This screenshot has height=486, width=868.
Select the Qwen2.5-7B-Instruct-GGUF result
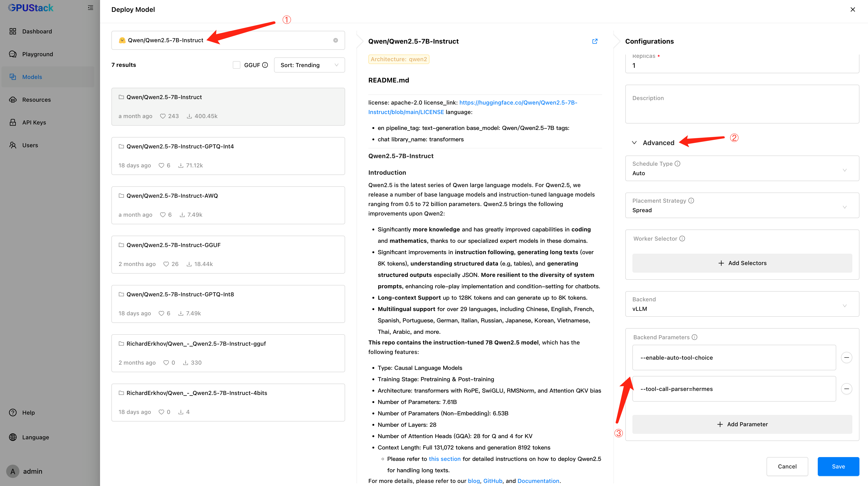(x=228, y=254)
